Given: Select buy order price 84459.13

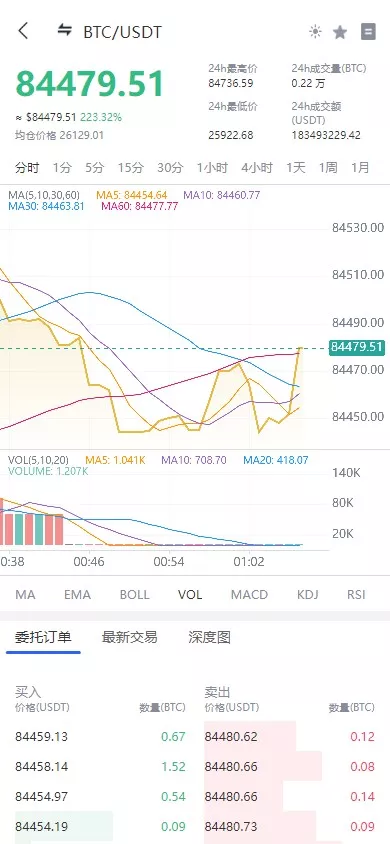Looking at the screenshot, I should click(x=41, y=736).
